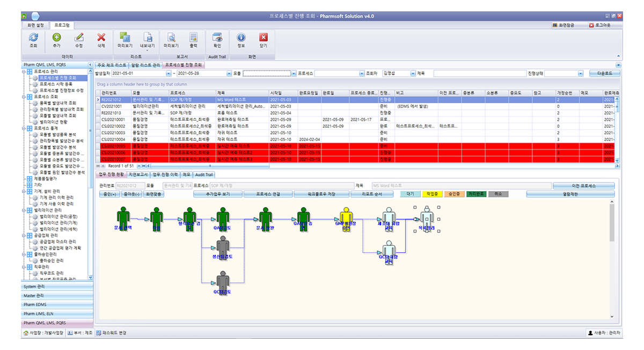Viewport: 644px width, 350px height.
Task: Click the 조회 refresh icon in ribbon
Action: (x=33, y=38)
